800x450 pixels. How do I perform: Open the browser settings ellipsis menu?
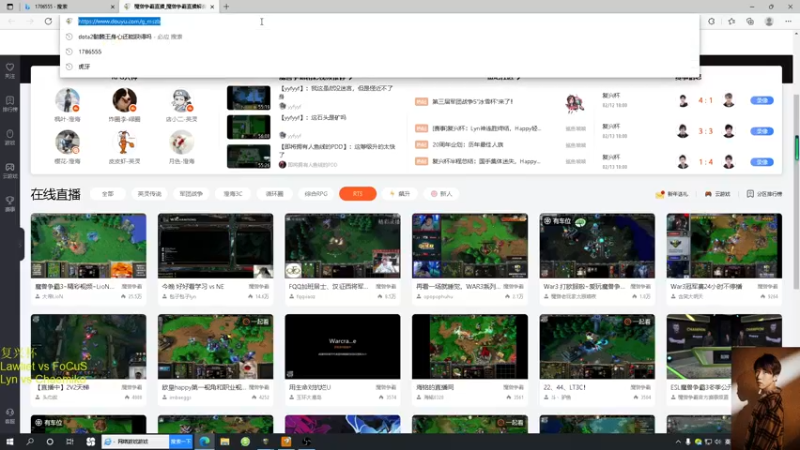pyautogui.click(x=788, y=21)
